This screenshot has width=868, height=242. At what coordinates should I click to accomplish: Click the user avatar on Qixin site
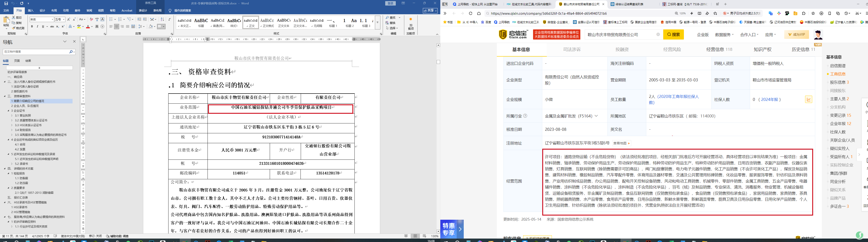pyautogui.click(x=818, y=34)
